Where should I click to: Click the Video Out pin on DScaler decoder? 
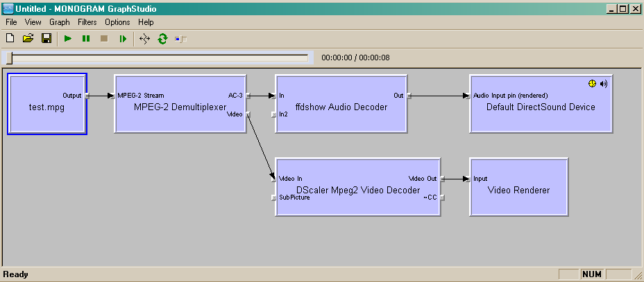click(441, 179)
